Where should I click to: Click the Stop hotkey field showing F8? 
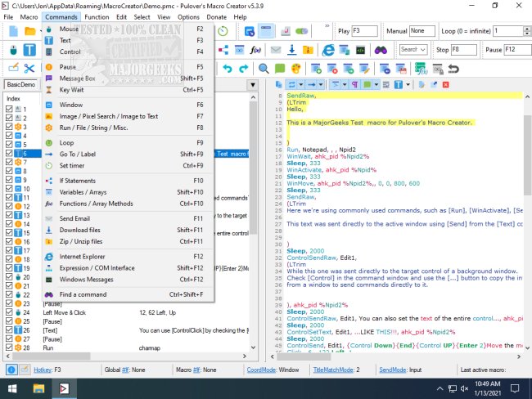click(x=464, y=50)
